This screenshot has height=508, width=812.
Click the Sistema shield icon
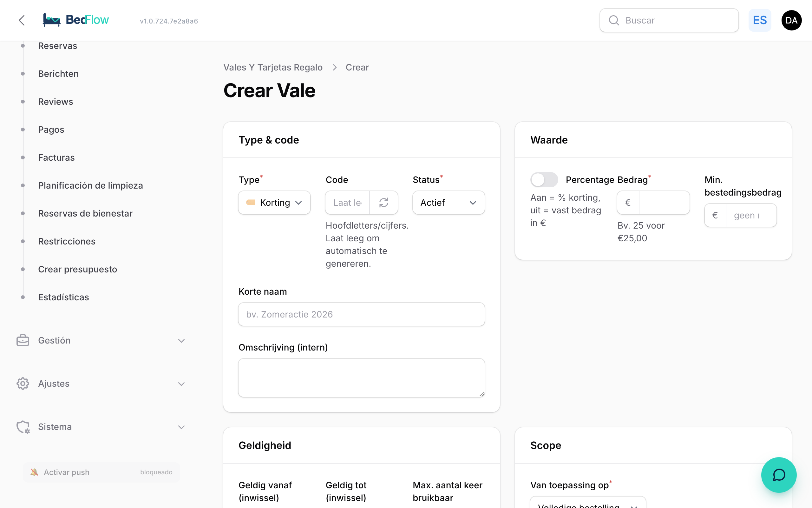(23, 427)
